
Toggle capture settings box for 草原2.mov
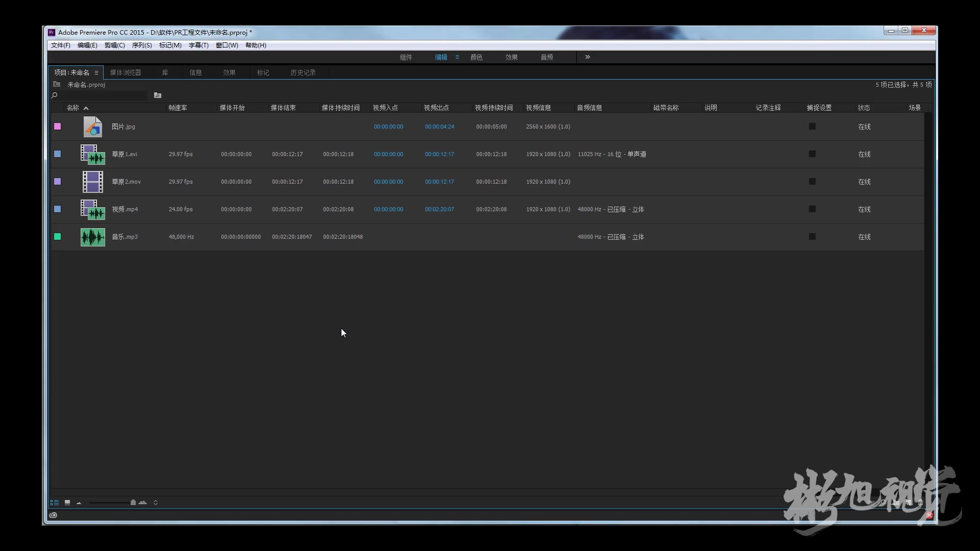pyautogui.click(x=812, y=182)
